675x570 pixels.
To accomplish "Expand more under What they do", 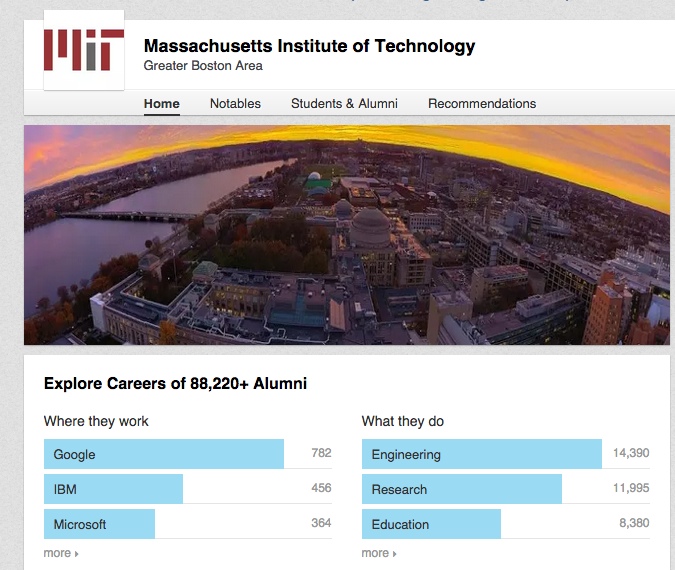I will pos(378,553).
